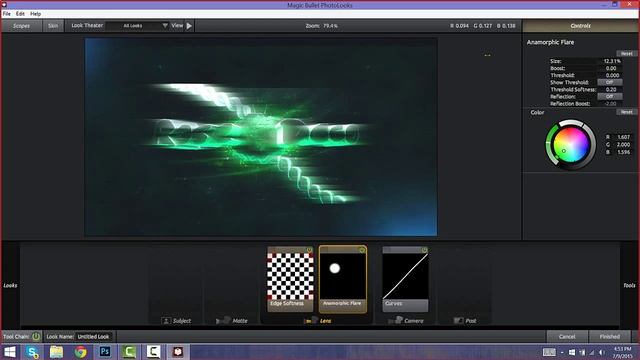This screenshot has height=360, width=640.
Task: Click the Camera category icon
Action: point(395,321)
